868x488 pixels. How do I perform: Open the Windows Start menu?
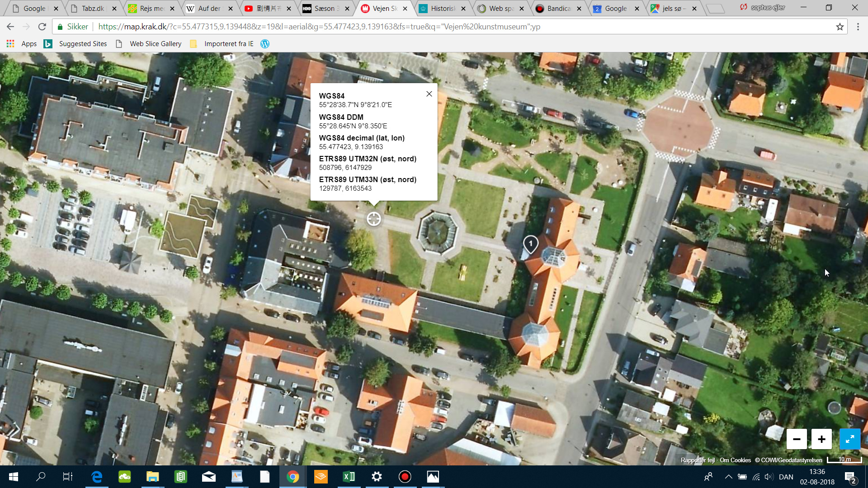14,477
